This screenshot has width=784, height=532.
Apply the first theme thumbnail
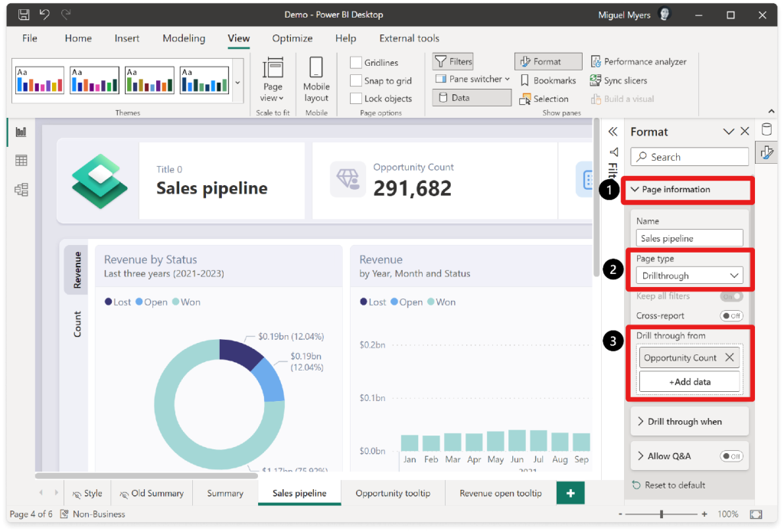(40, 80)
